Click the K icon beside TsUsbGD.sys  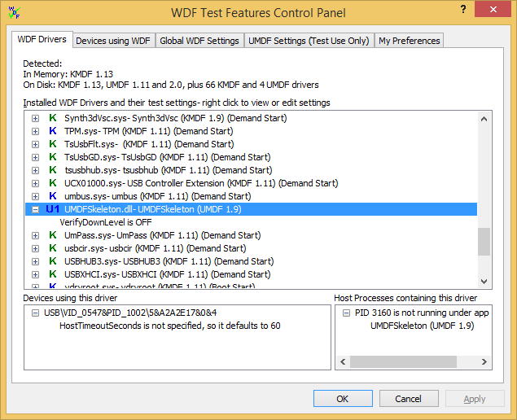click(x=53, y=157)
